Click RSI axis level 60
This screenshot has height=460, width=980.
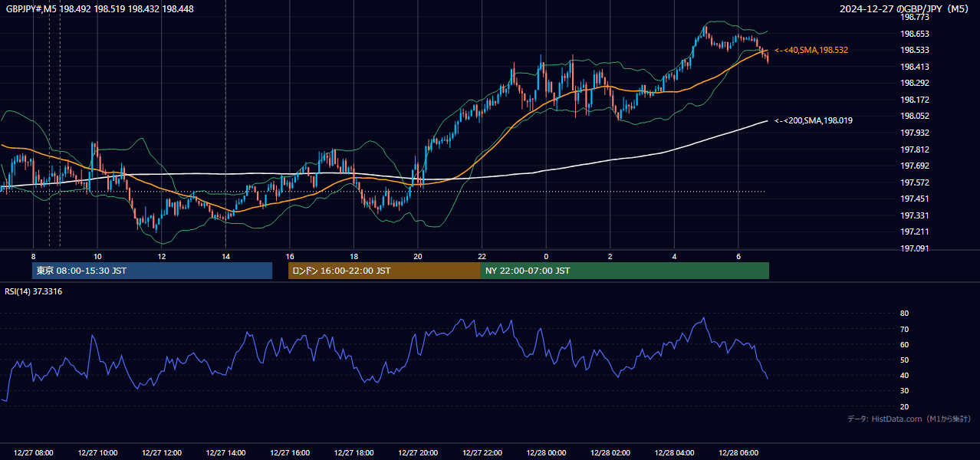pos(904,344)
